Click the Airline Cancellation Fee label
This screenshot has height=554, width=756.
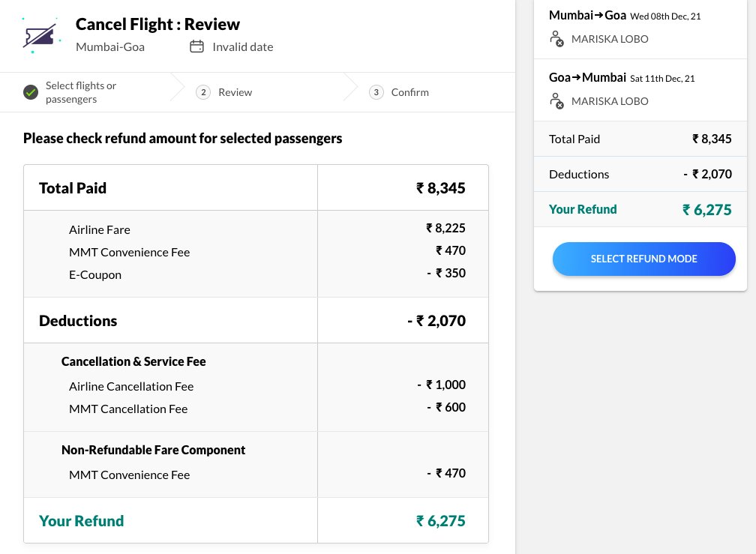click(131, 386)
